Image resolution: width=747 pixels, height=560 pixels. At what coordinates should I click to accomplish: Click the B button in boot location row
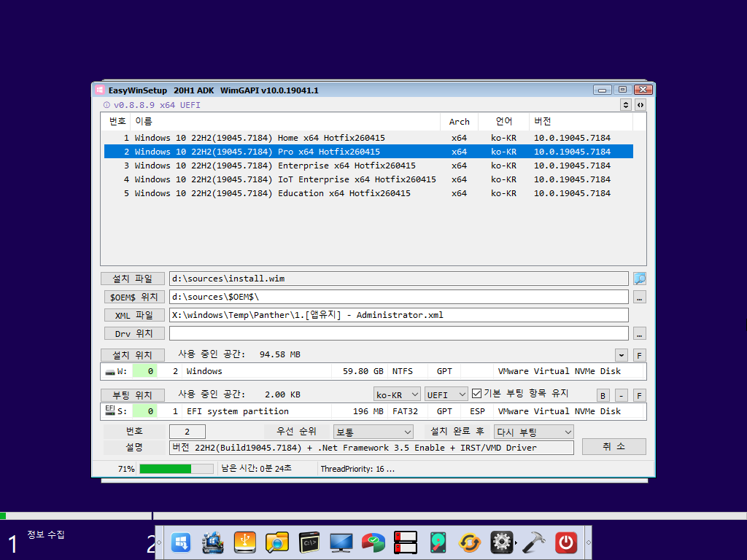click(x=603, y=395)
